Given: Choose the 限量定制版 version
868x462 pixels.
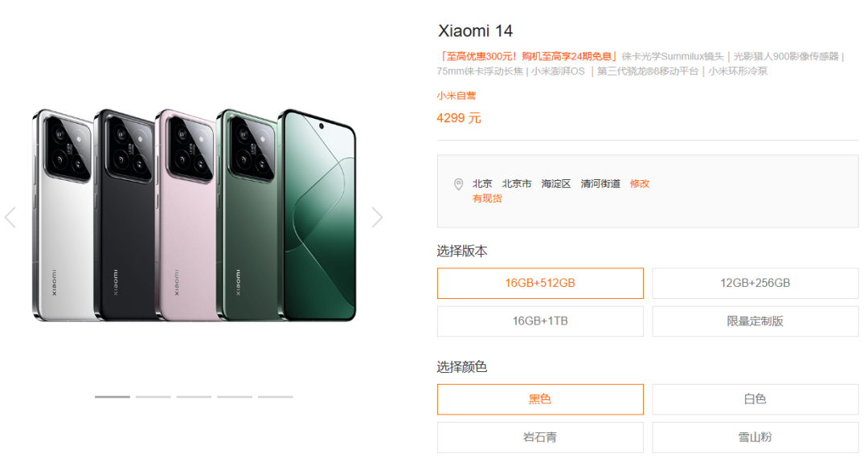Looking at the screenshot, I should (x=755, y=321).
